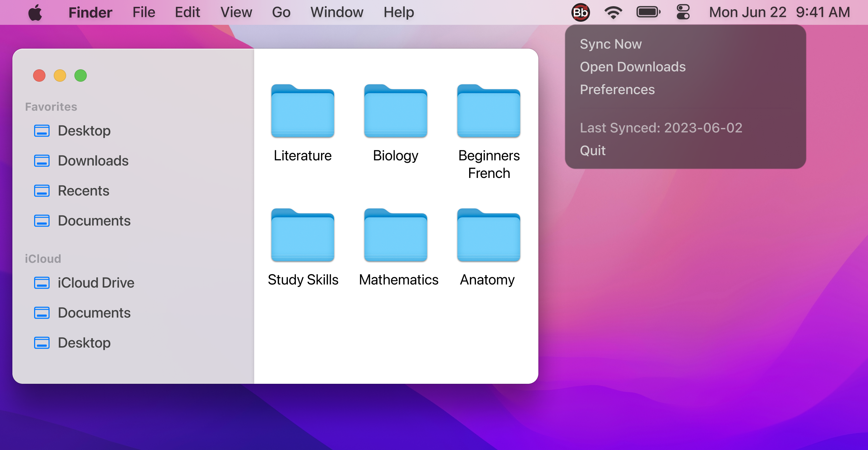
Task: Select the Anatomy folder
Action: tap(488, 236)
